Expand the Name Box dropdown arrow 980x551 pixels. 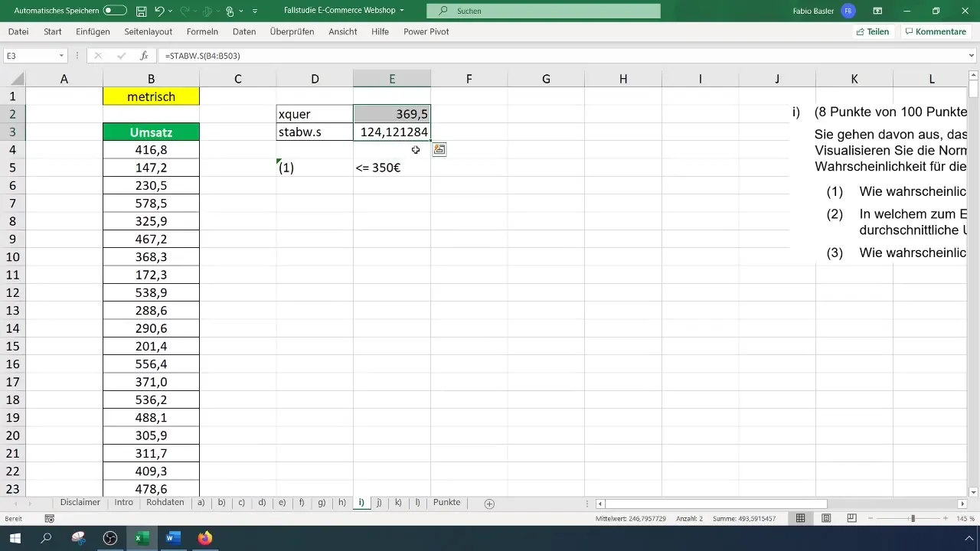(61, 56)
